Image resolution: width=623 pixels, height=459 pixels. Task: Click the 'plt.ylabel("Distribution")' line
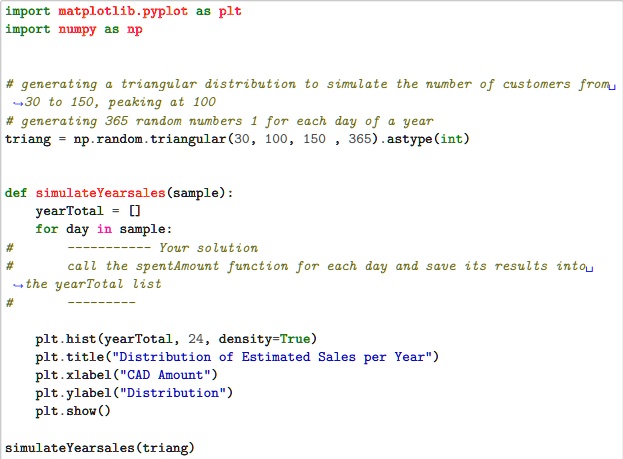pyautogui.click(x=134, y=393)
